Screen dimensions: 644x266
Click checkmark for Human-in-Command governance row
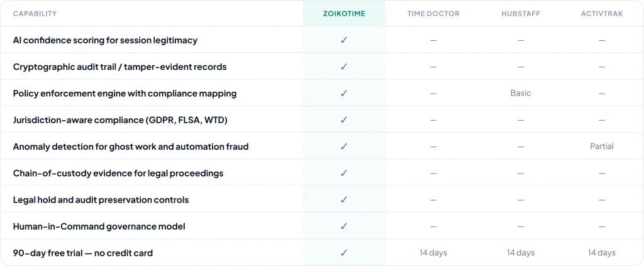(343, 226)
